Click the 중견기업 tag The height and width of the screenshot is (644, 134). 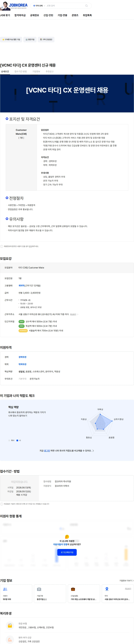(30, 40)
